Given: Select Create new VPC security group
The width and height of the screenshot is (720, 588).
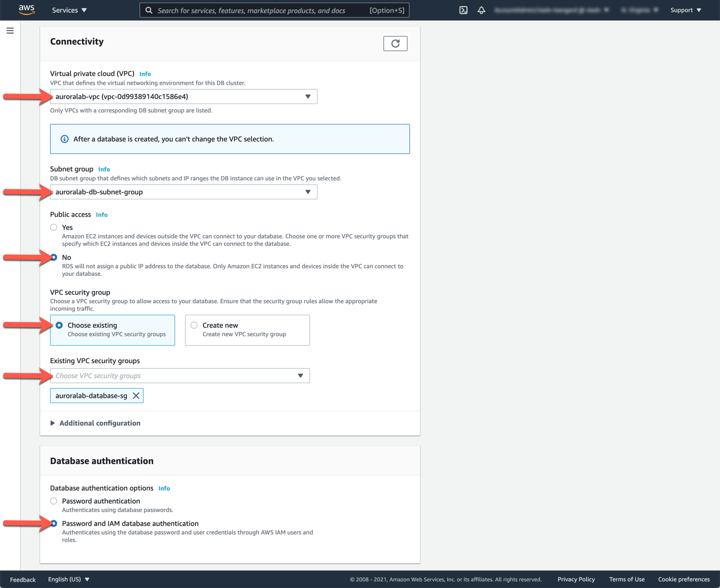Looking at the screenshot, I should [x=194, y=325].
